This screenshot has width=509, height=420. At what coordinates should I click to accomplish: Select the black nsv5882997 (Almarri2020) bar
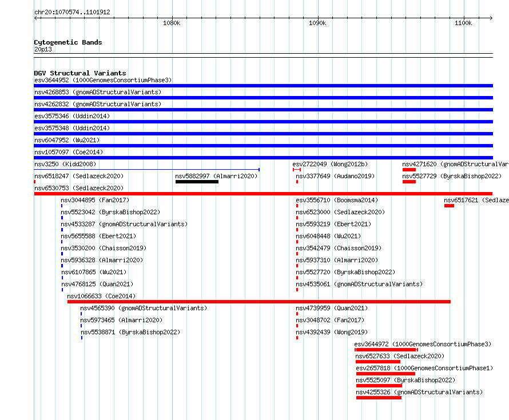tap(197, 182)
